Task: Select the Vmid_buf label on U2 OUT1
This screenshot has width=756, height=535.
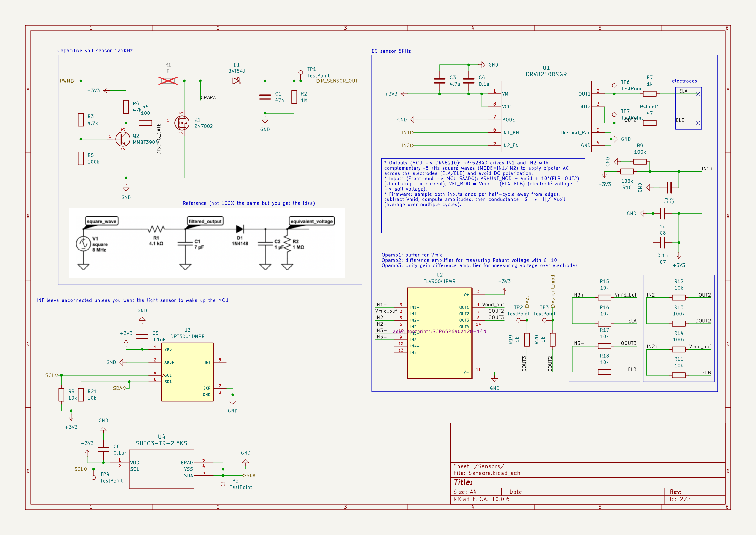Action: point(493,305)
